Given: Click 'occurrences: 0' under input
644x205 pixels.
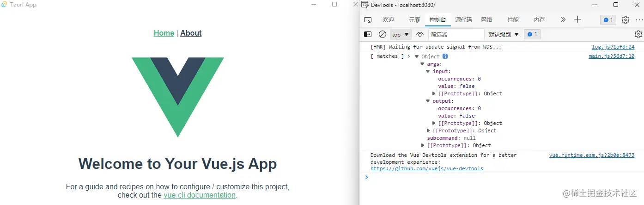Looking at the screenshot, I should 459,79.
